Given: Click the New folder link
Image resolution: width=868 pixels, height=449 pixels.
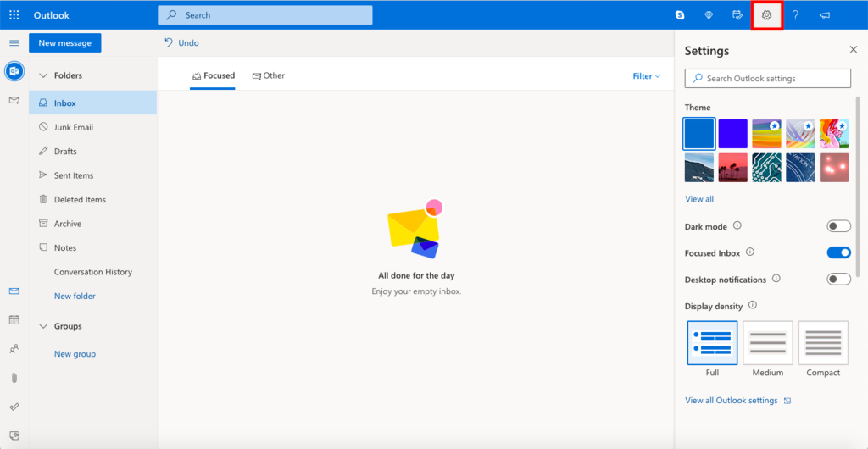Looking at the screenshot, I should pos(75,296).
